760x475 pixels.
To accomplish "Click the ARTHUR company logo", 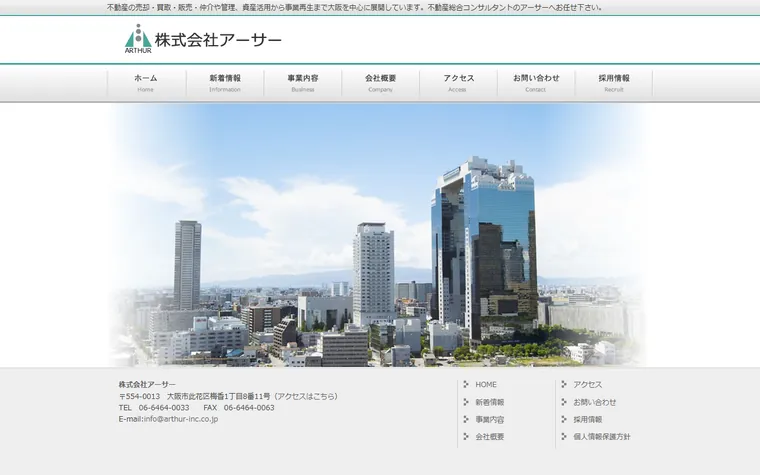I will pyautogui.click(x=138, y=38).
